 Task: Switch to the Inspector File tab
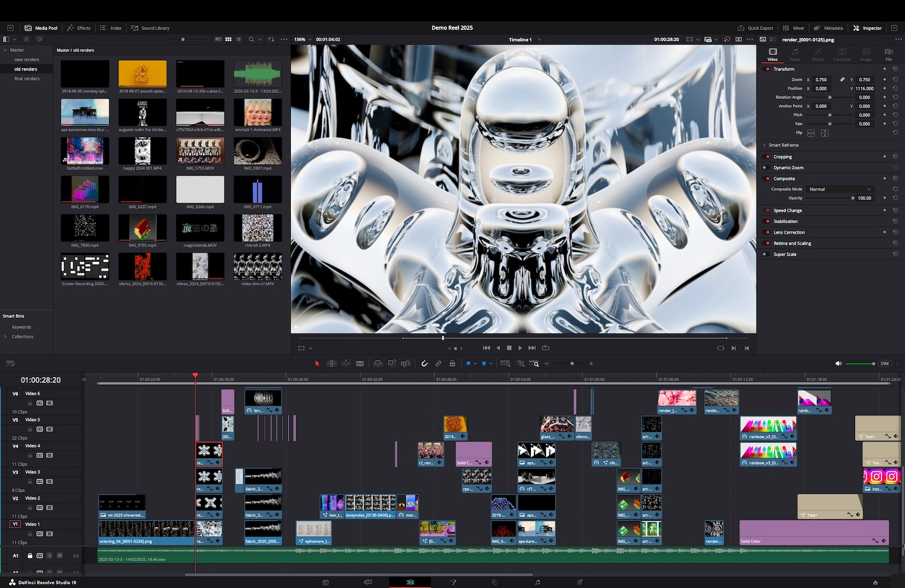889,54
